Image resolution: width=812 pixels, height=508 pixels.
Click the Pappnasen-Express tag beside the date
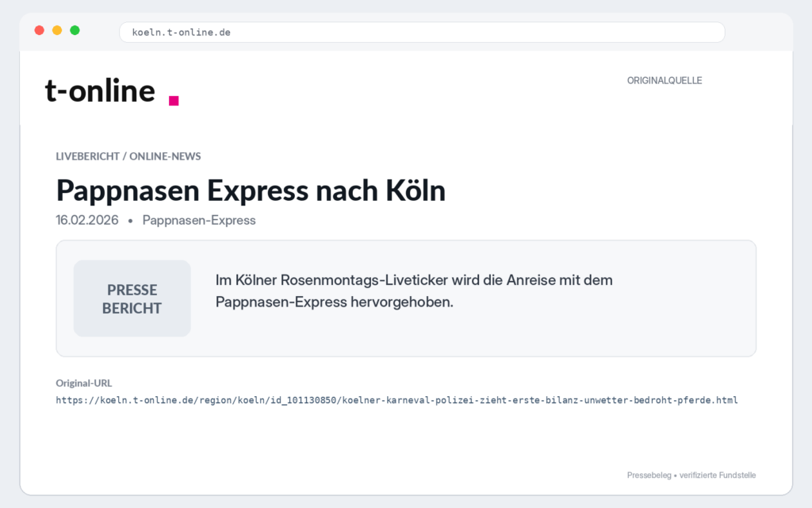(199, 221)
